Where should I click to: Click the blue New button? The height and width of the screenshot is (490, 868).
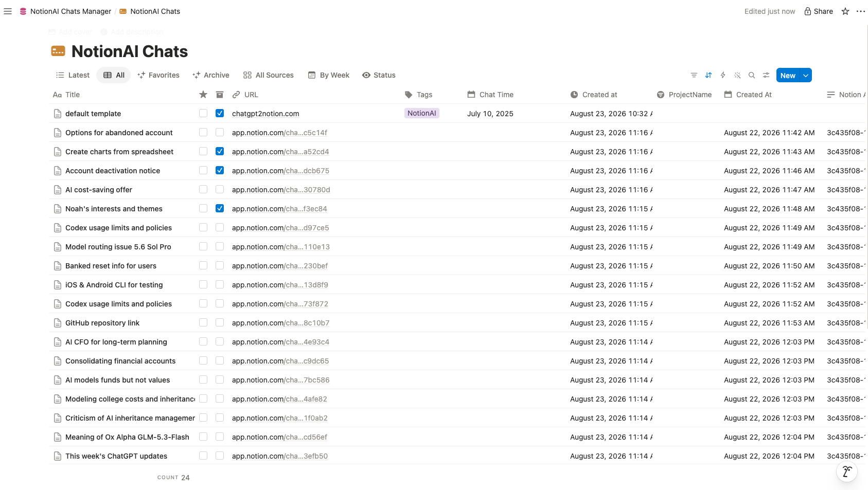coord(788,75)
